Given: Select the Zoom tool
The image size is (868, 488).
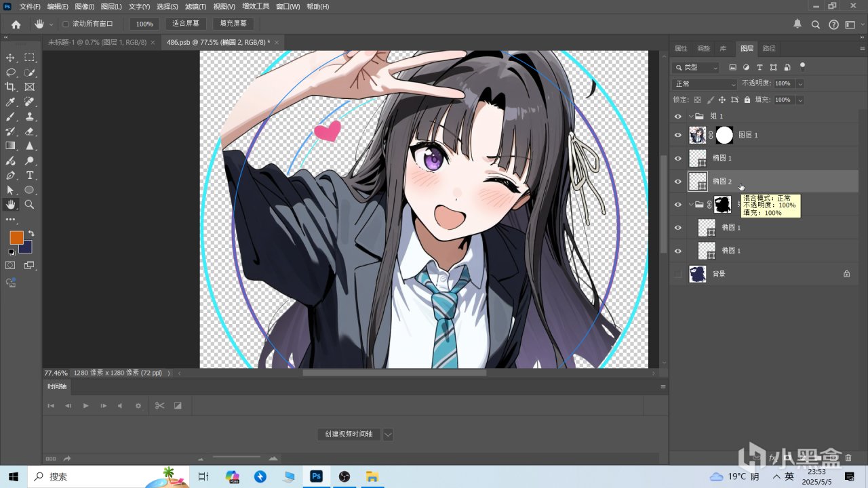Looking at the screenshot, I should tap(30, 205).
